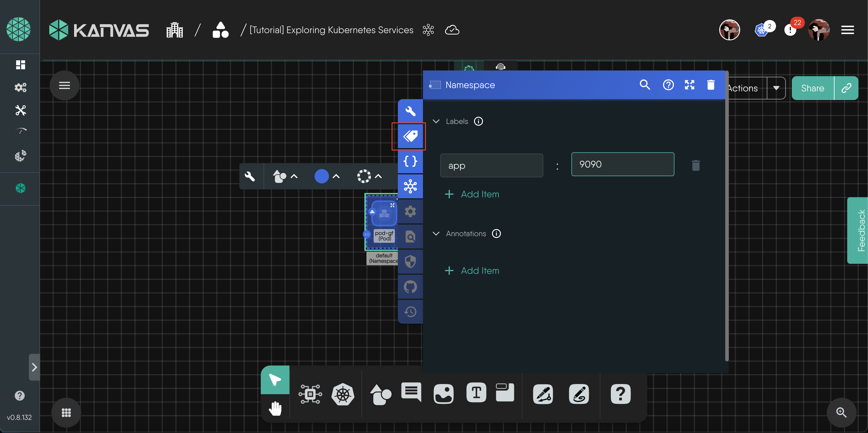Viewport: 868px width, 433px height.
Task: Click the search icon in Namespace panel
Action: pos(645,85)
